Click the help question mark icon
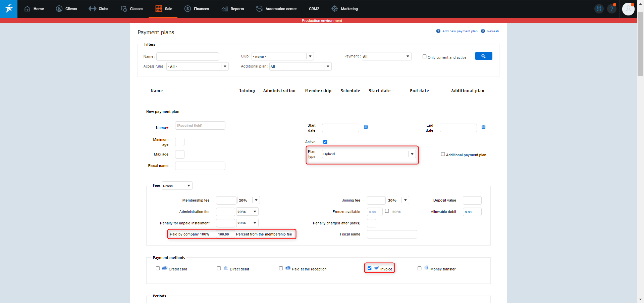 612,9
